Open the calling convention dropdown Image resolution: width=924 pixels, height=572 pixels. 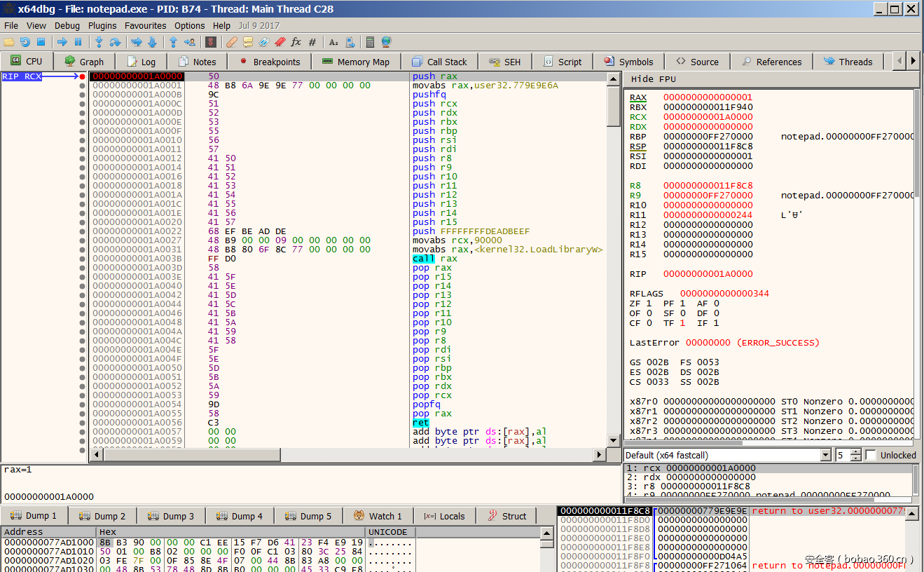tap(825, 455)
